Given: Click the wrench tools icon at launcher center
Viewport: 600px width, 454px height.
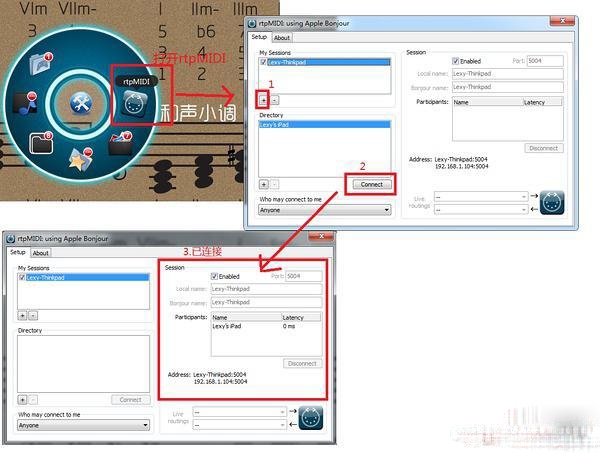Looking at the screenshot, I should [x=81, y=104].
